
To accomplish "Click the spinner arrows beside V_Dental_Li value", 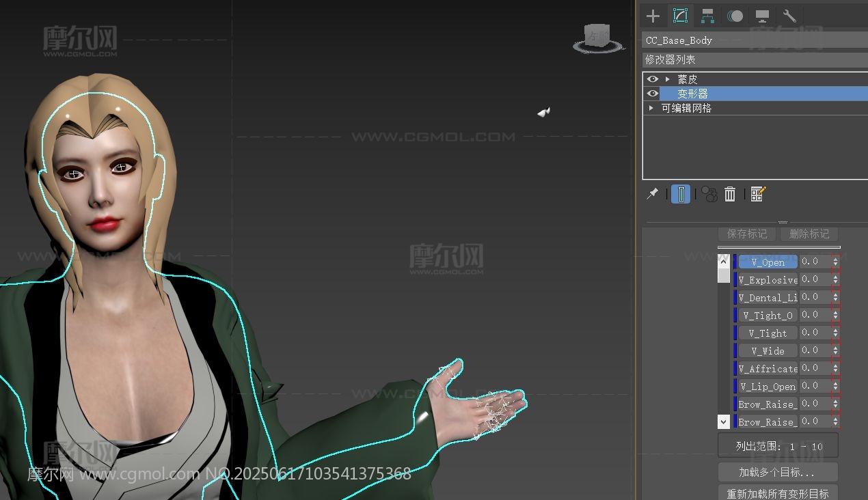I will click(x=835, y=297).
